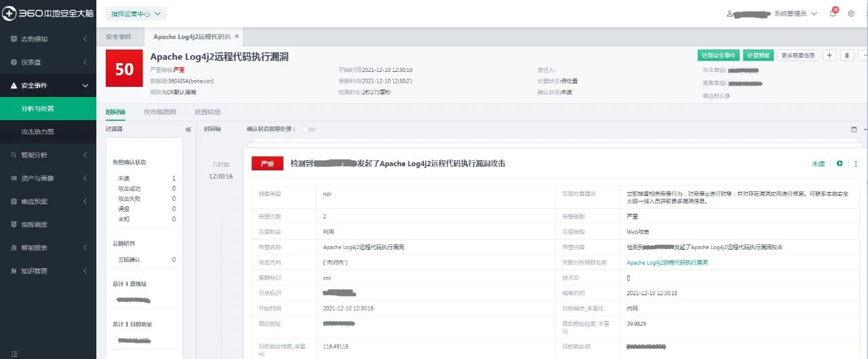Click the green 未读 status link
The image size is (868, 359).
pyautogui.click(x=818, y=164)
